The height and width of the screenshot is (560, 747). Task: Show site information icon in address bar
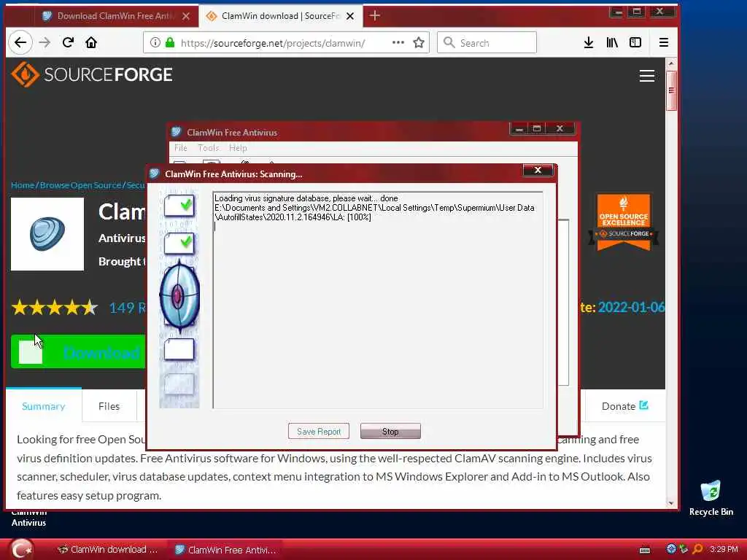(155, 43)
